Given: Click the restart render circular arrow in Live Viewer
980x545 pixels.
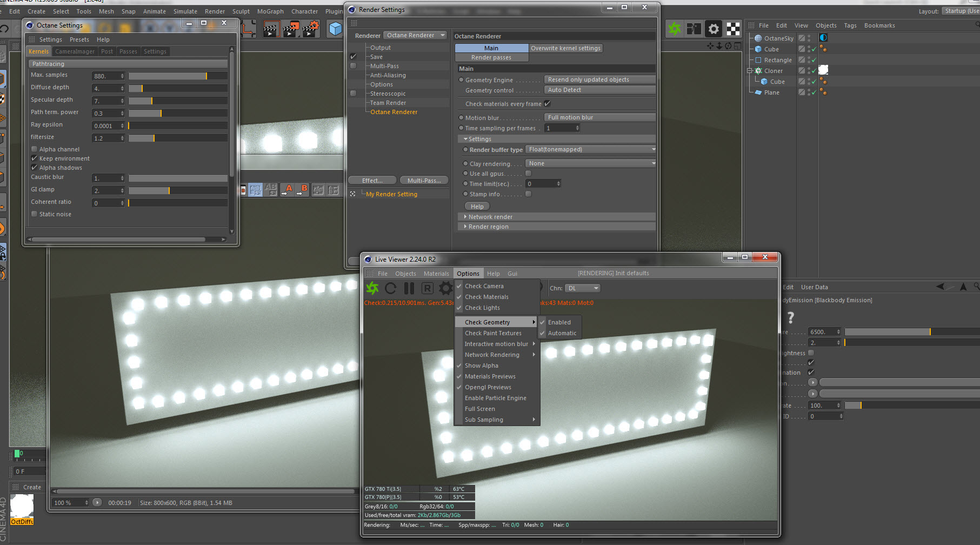Looking at the screenshot, I should 391,288.
